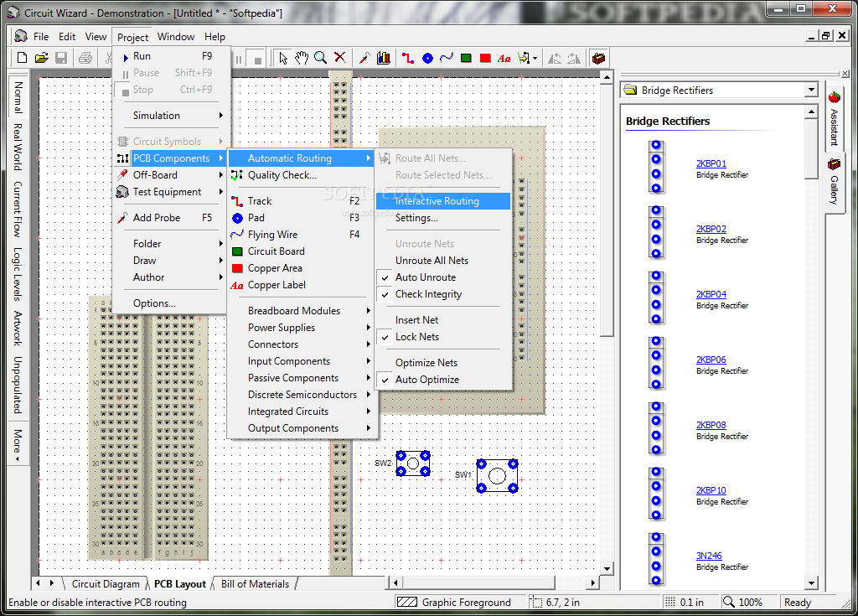
Task: Choose Add Probe menu item
Action: [x=169, y=218]
